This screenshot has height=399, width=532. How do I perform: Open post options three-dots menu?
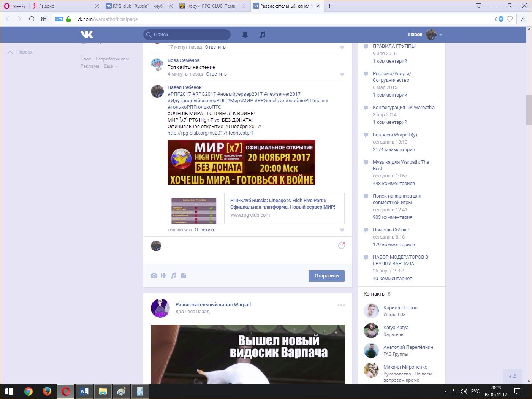[341, 305]
